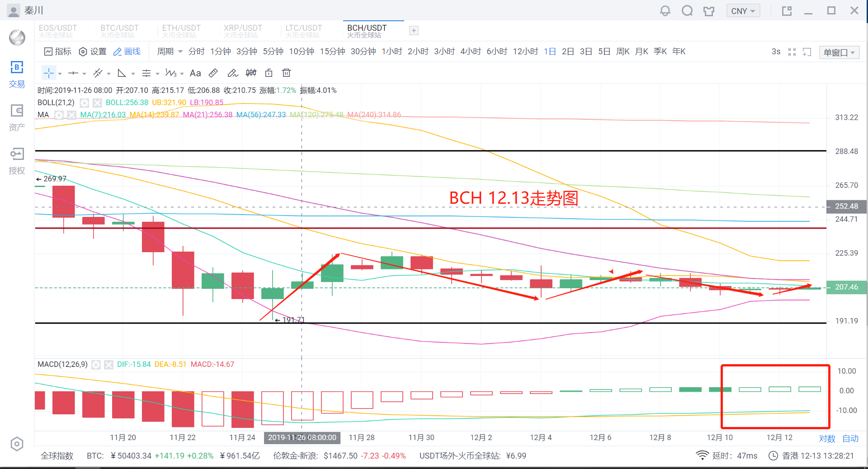Image resolution: width=868 pixels, height=469 pixels.
Task: Remove the MA indicator
Action: click(71, 115)
